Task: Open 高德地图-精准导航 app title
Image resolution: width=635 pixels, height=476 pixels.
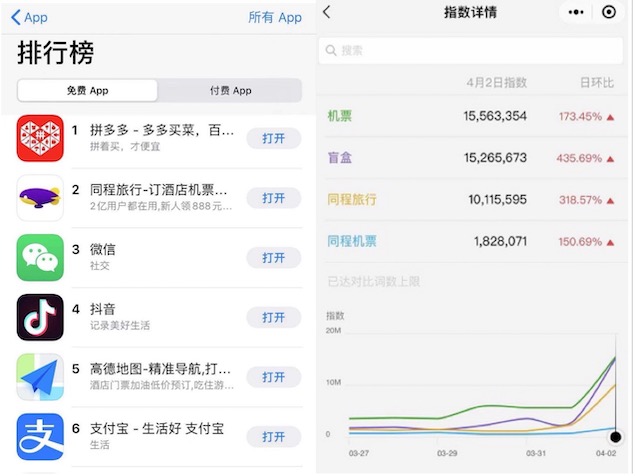Action: (160, 369)
